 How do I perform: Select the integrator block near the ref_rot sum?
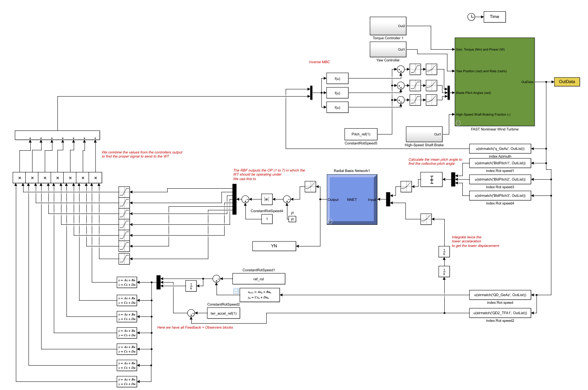191,286
